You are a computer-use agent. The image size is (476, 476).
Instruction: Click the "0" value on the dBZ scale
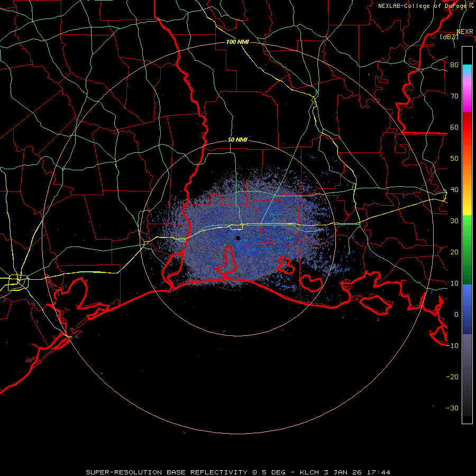point(456,315)
